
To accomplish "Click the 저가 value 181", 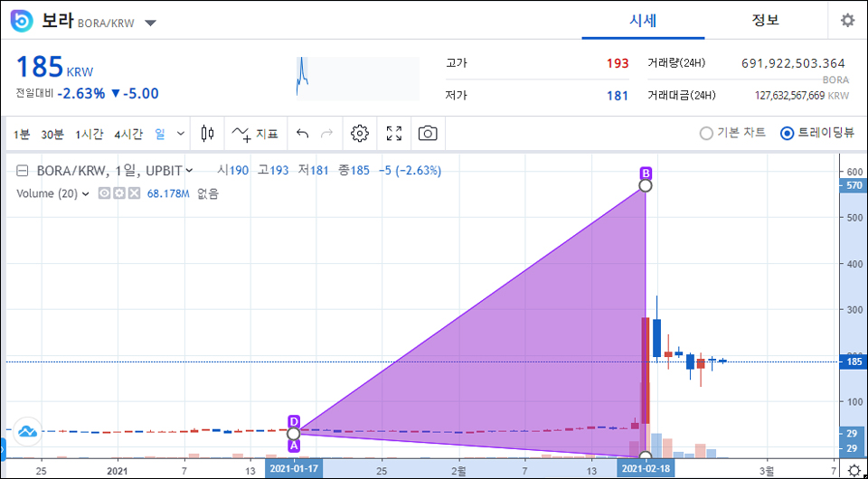I will pos(618,96).
